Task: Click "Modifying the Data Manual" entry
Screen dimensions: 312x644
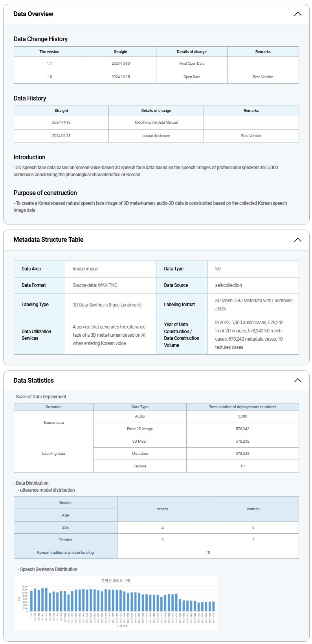Action: click(156, 122)
